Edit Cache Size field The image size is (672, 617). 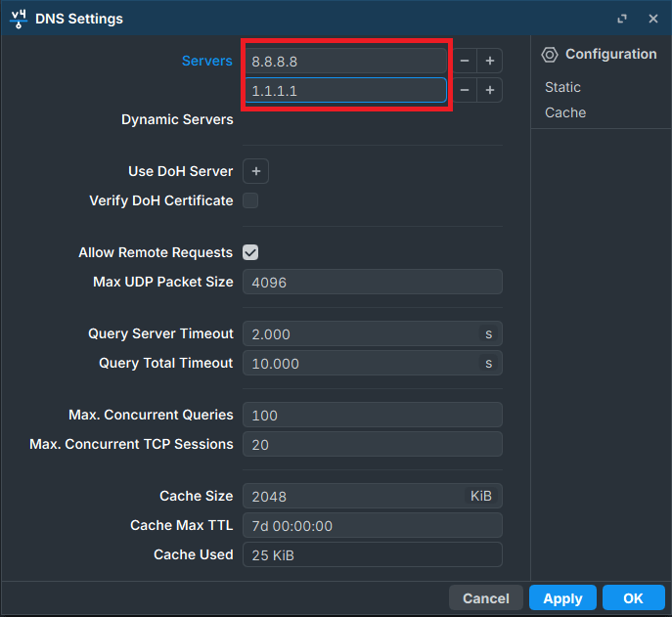coord(373,496)
